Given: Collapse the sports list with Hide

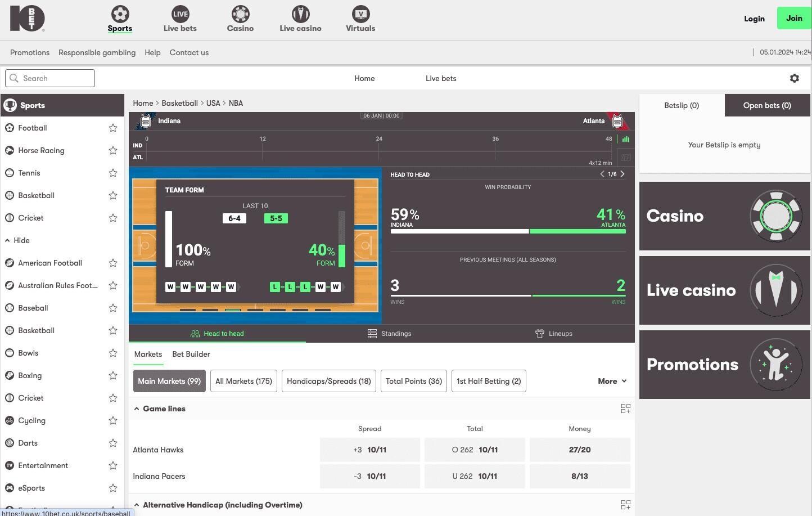Looking at the screenshot, I should [17, 240].
